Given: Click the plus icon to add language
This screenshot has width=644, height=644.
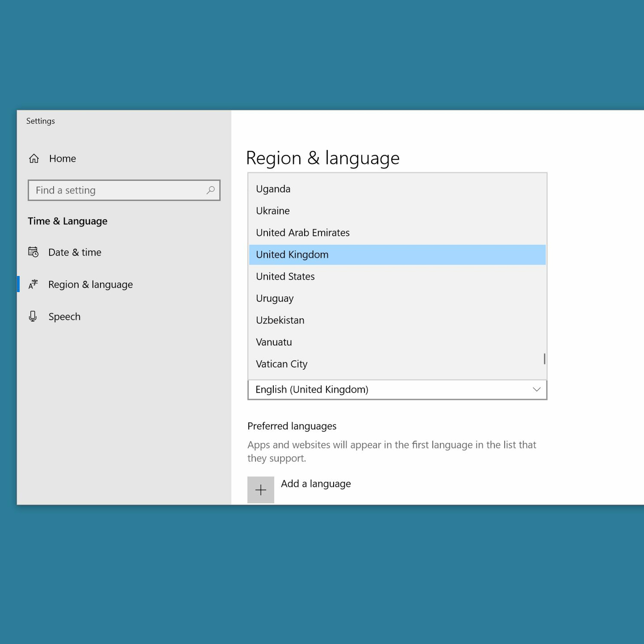Looking at the screenshot, I should pos(261,490).
